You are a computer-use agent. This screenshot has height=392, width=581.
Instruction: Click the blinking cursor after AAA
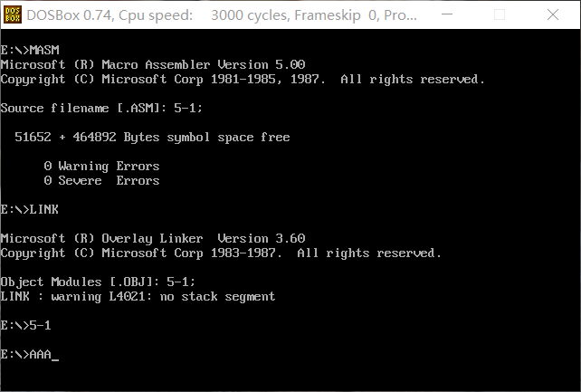tap(55, 356)
